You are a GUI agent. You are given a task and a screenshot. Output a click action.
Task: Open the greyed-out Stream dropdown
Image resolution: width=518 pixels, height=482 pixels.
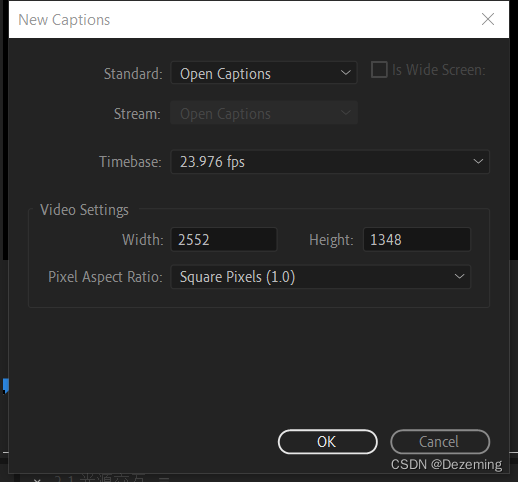point(264,113)
